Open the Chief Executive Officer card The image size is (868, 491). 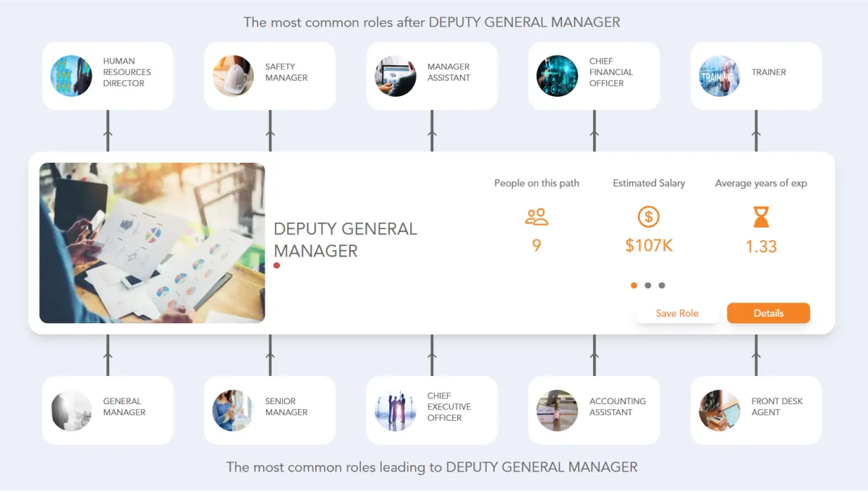[432, 410]
